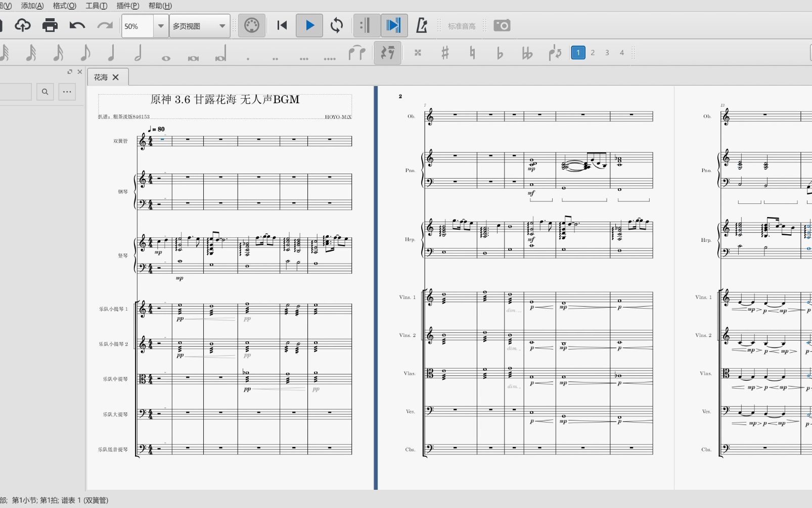Image resolution: width=812 pixels, height=508 pixels.
Task: Select voice 1 button
Action: point(578,53)
